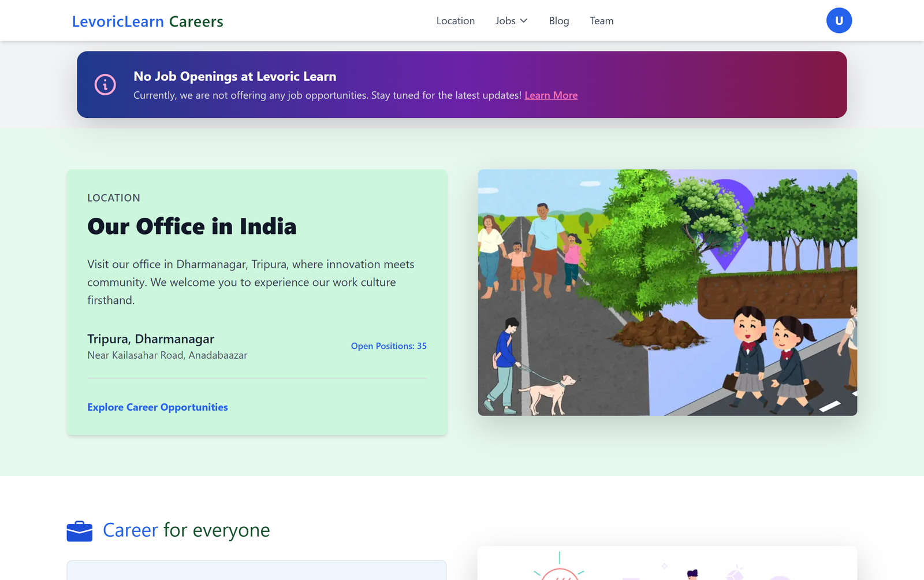Expand the Jobs dropdown in the navigation
Viewport: 924px width, 580px height.
(x=511, y=20)
